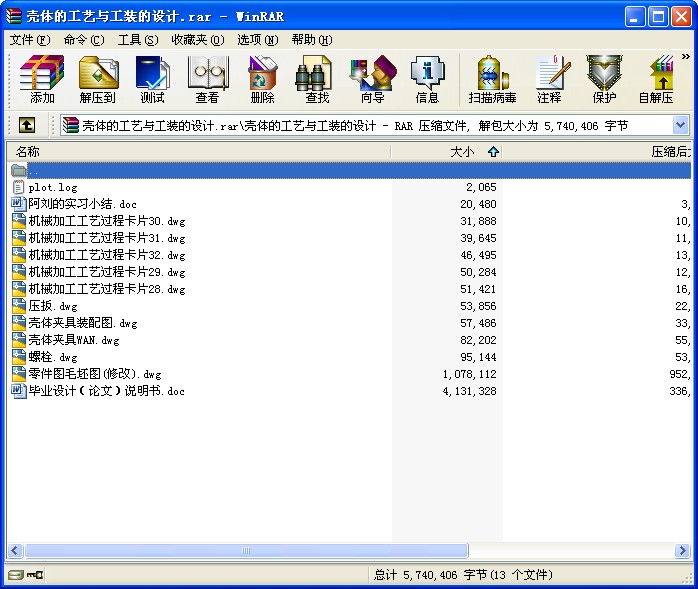Run the 测试 (Test) archive tool
The height and width of the screenshot is (589, 698).
click(152, 80)
